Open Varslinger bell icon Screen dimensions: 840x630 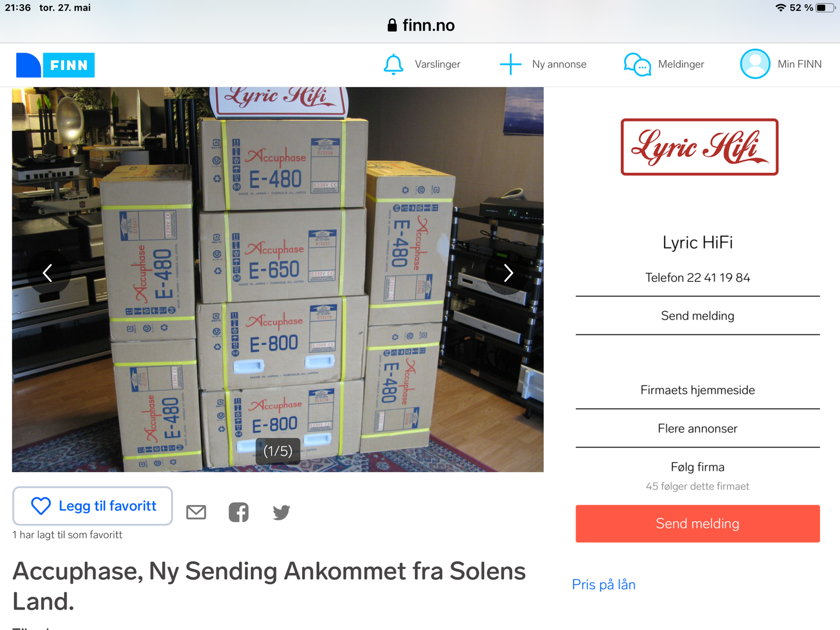point(394,64)
